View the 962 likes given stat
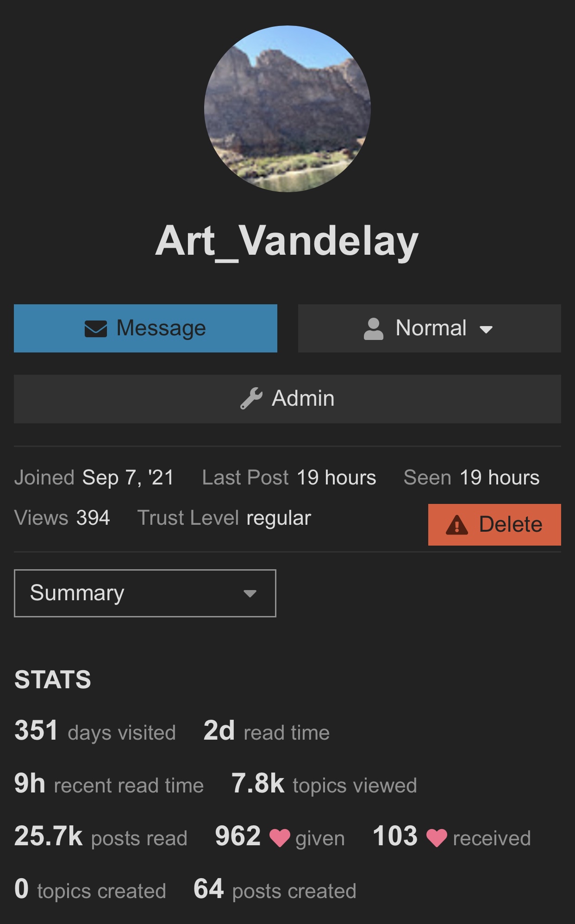 pos(280,837)
